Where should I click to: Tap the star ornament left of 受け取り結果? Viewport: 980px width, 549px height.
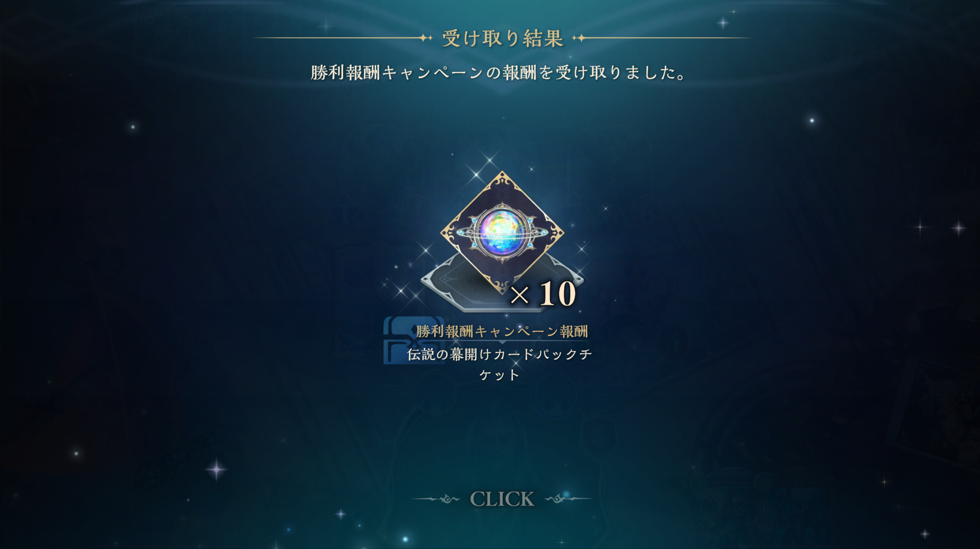tap(426, 38)
